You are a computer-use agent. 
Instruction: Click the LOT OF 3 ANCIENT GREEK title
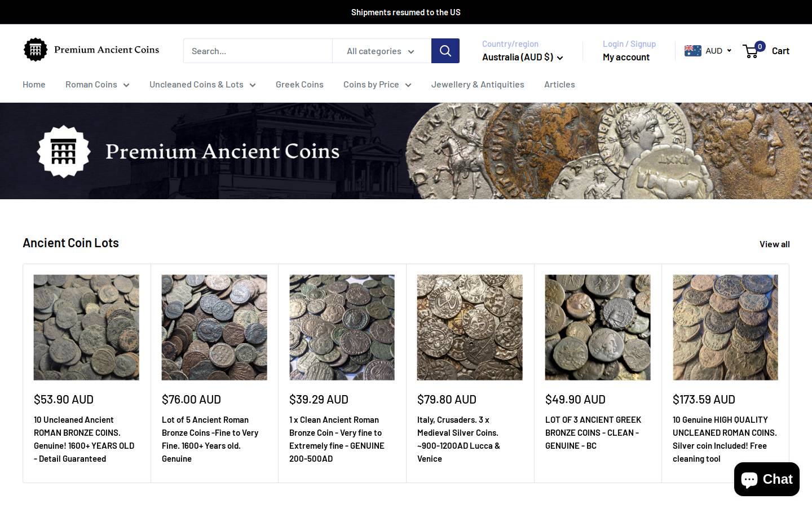(593, 432)
